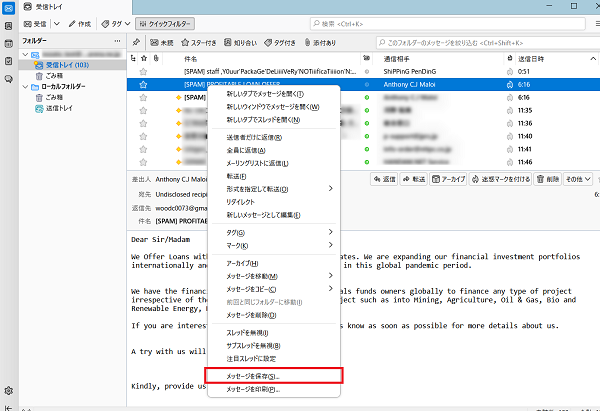Toggle the クイックフィルター button

click(x=165, y=24)
